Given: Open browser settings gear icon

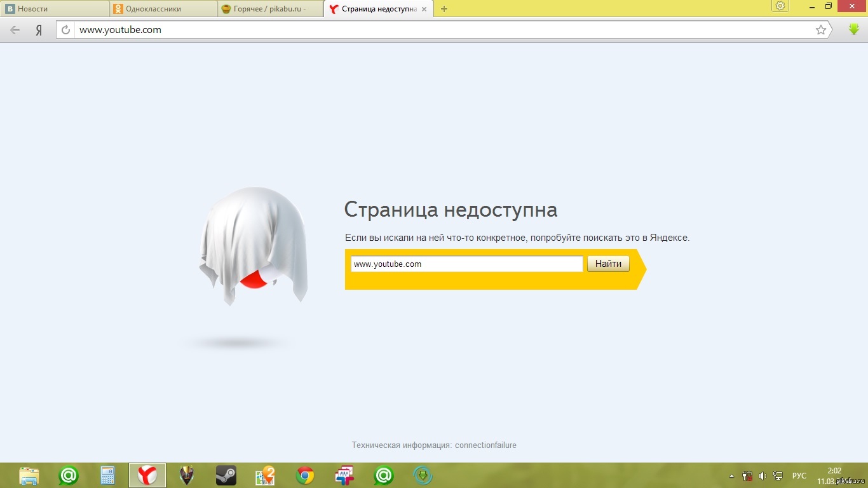Looking at the screenshot, I should 780,6.
